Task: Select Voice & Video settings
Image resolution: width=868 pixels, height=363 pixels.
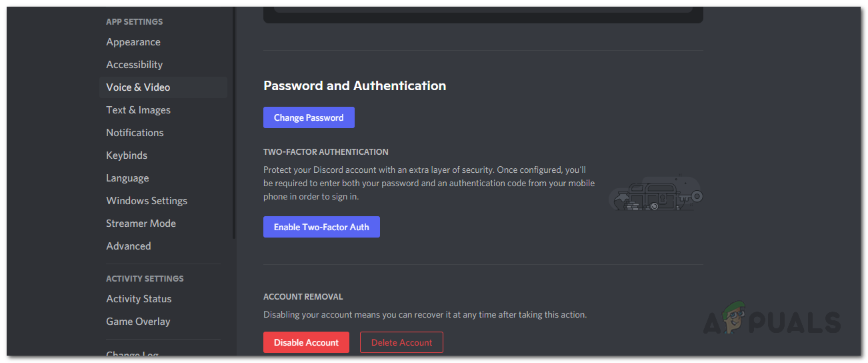Action: point(163,87)
